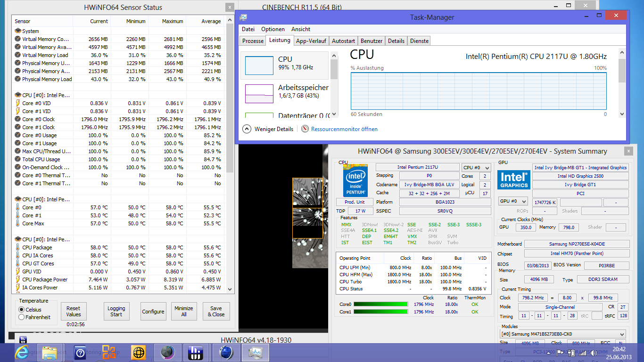Click the Prod. Unit button
The height and width of the screenshot is (362, 644).
pos(355,202)
